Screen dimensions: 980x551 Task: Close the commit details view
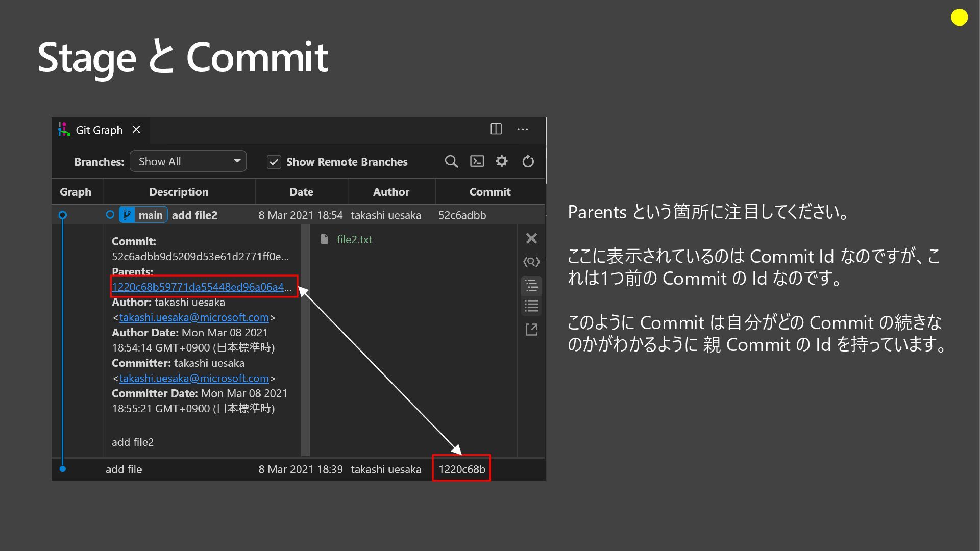[x=531, y=238]
